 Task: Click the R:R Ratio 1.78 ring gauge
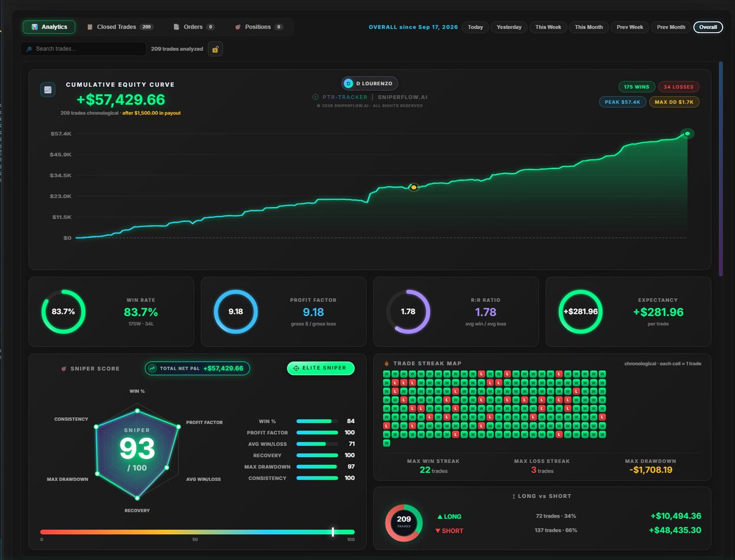[408, 311]
